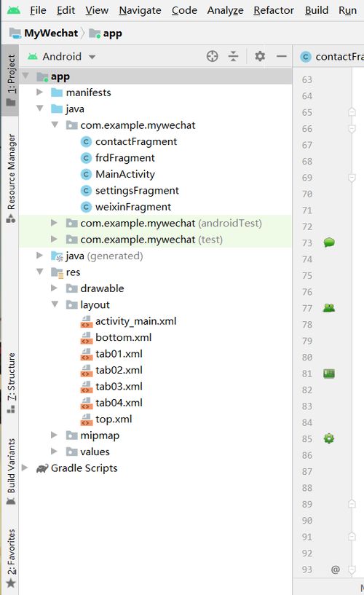Image resolution: width=364 pixels, height=595 pixels.
Task: Toggle the Resource Manager side panel
Action: point(11,178)
